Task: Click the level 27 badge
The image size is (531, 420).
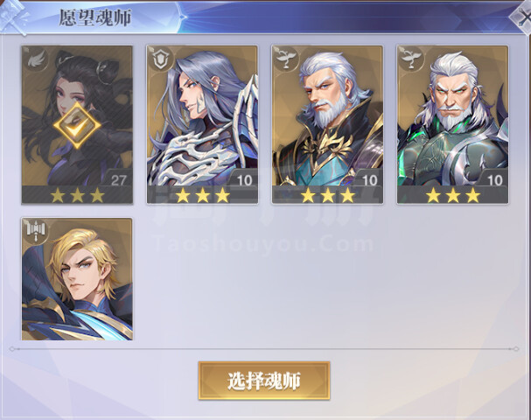Action: (117, 178)
